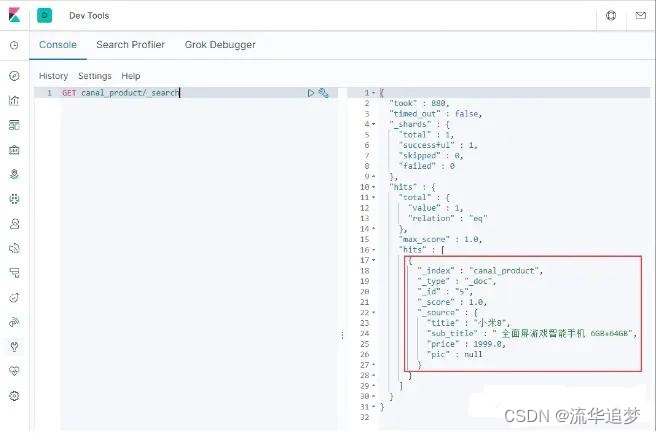The width and height of the screenshot is (656, 434).
Task: Collapse the "_shards" block at line 4
Action: (374, 124)
